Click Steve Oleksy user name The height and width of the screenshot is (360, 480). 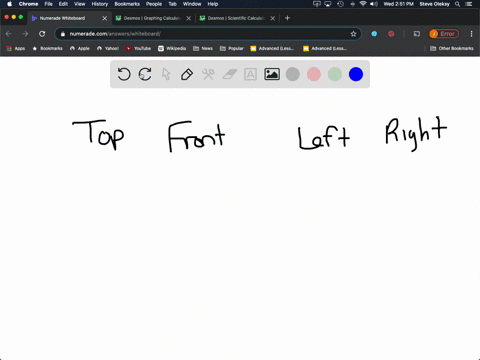coord(434,4)
